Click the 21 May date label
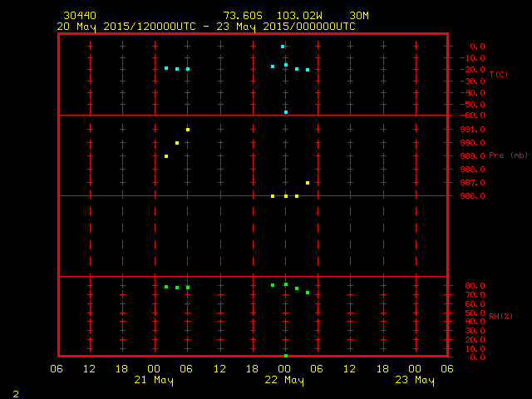 tap(154, 381)
